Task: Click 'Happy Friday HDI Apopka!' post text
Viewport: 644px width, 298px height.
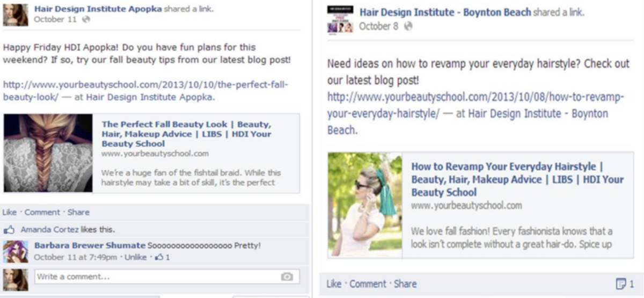Action: point(147,54)
